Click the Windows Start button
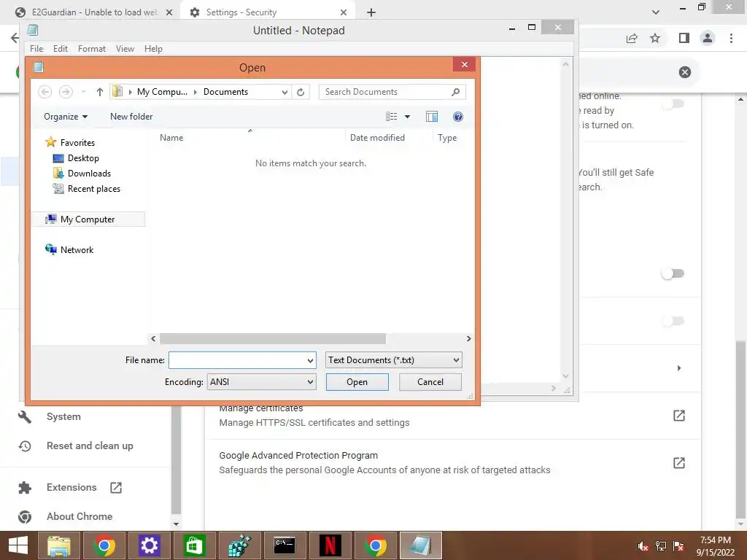Screen dimensions: 747x560 pos(18,545)
